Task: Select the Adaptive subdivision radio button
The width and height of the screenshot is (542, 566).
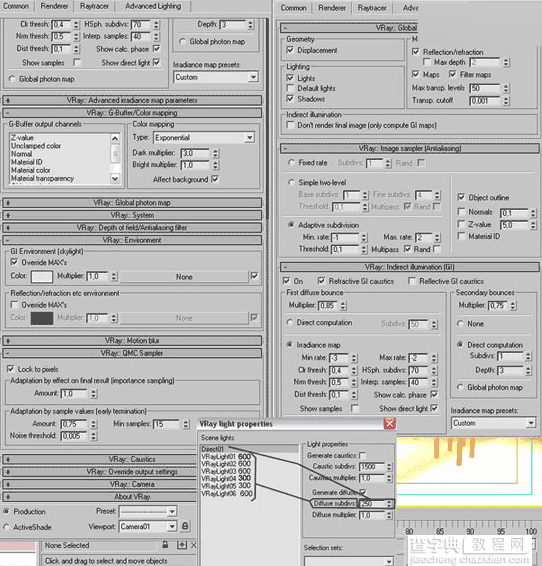Action: 291,225
